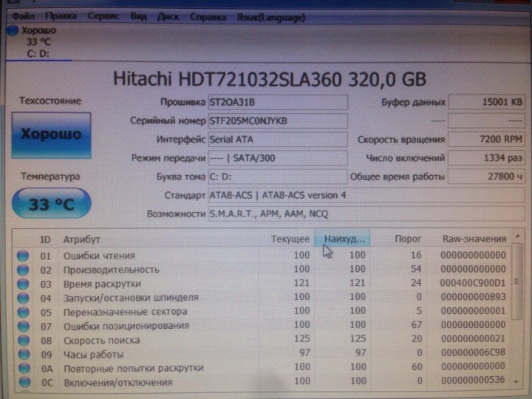Click status circle for Часы работы
Viewport: 532px width, 399px height.
pyautogui.click(x=24, y=354)
